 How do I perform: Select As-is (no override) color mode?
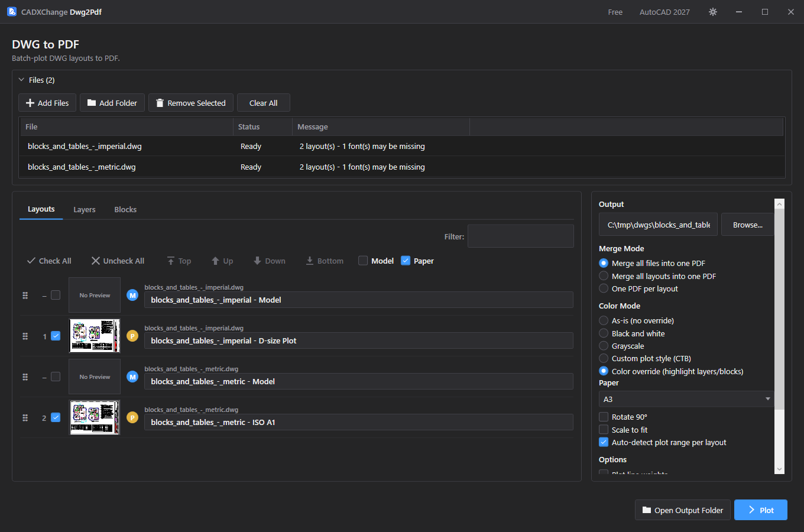[604, 320]
